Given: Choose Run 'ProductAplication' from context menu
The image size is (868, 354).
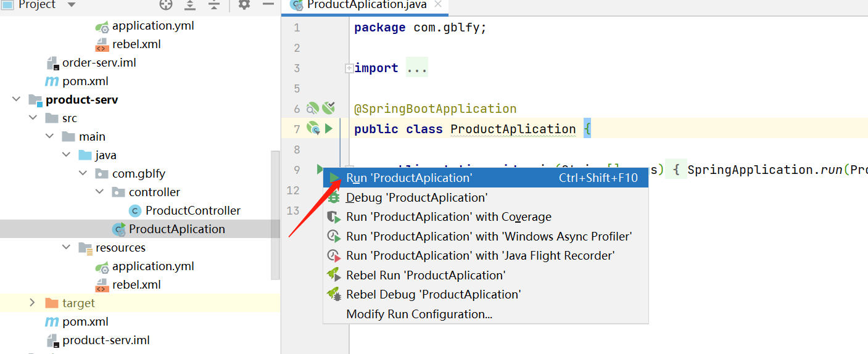Looking at the screenshot, I should 486,178.
